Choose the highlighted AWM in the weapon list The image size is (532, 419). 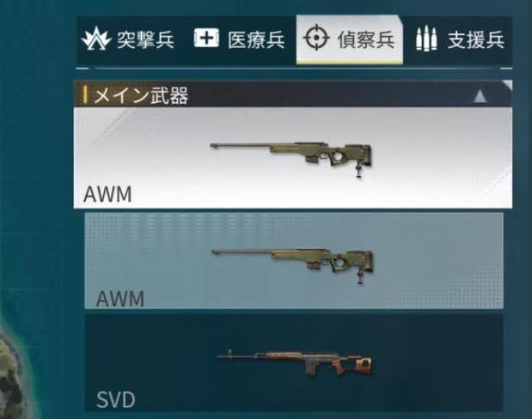(x=294, y=261)
